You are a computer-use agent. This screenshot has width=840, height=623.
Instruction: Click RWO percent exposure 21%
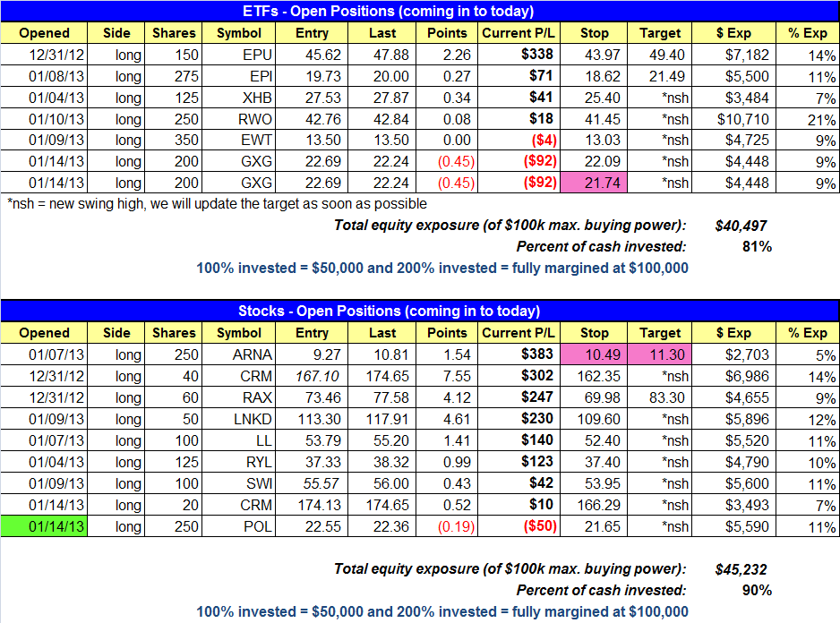pyautogui.click(x=821, y=120)
